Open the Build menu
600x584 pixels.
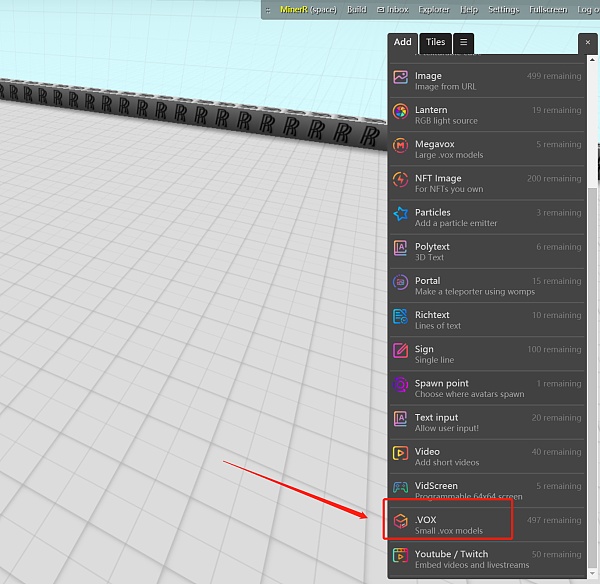tap(357, 10)
